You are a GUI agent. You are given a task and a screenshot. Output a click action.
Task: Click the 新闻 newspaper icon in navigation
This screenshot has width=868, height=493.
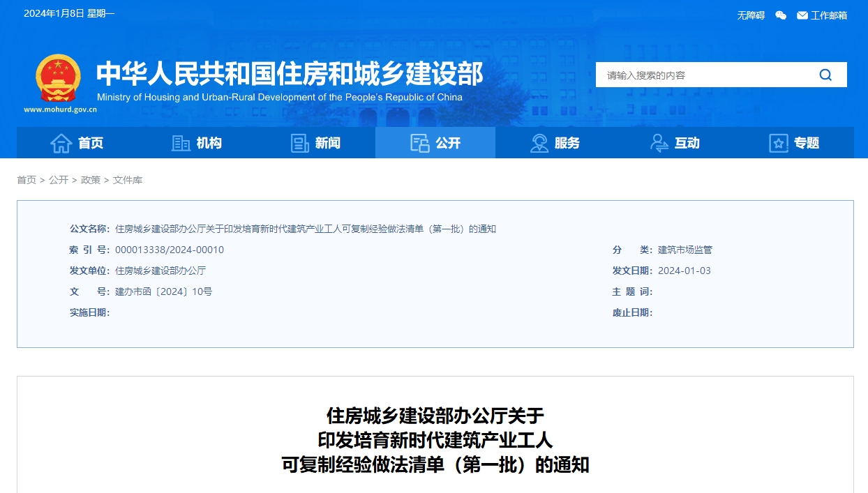(x=300, y=142)
